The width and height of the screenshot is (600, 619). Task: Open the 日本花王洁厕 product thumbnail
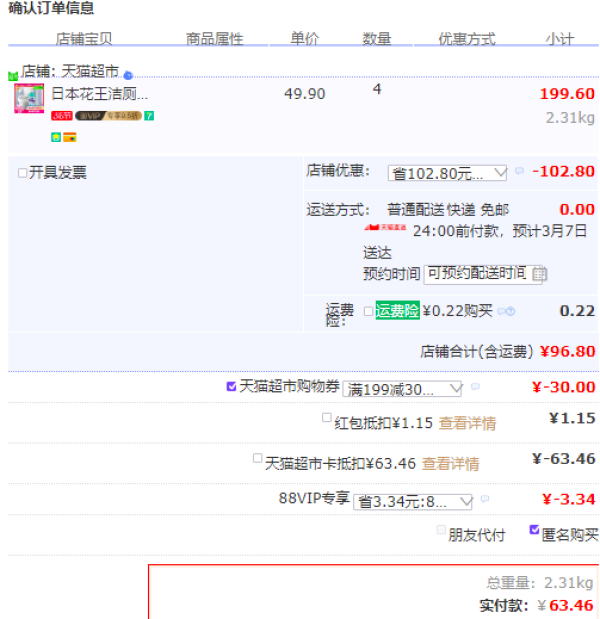[29, 98]
